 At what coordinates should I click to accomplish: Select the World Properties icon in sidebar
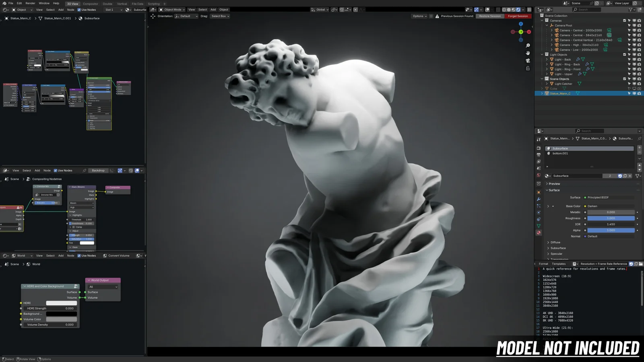[x=539, y=175]
